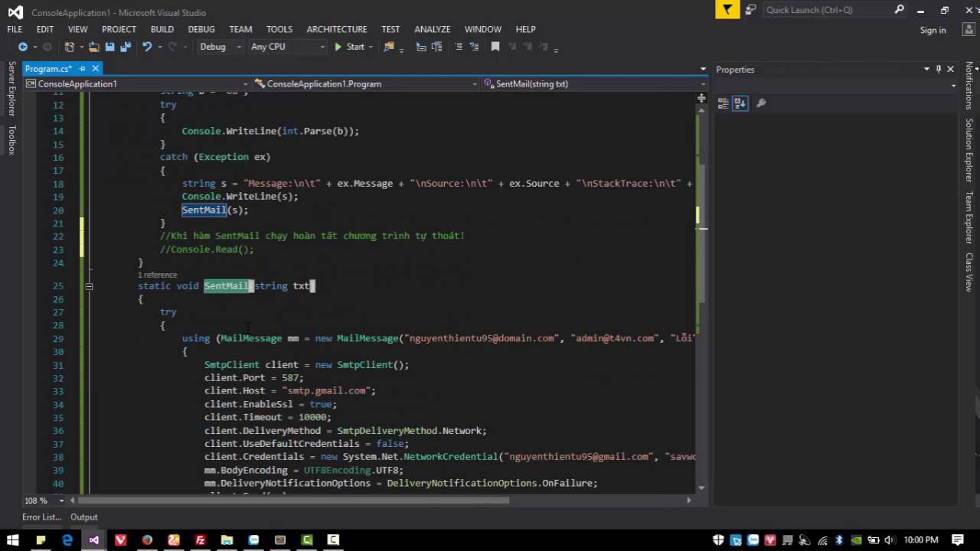Close the Properties panel

point(951,69)
